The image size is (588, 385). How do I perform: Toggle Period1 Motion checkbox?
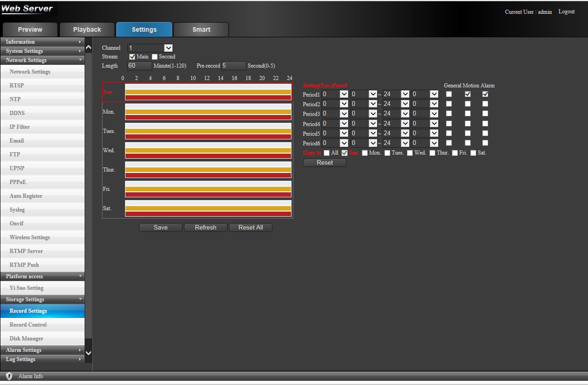(x=468, y=94)
